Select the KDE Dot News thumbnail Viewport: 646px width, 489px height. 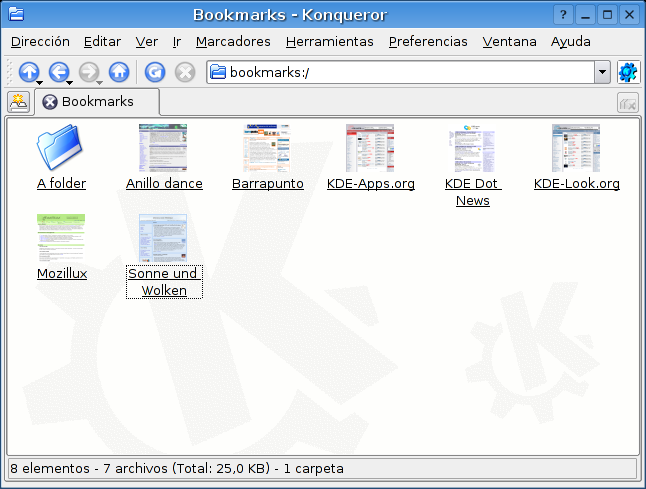point(472,147)
